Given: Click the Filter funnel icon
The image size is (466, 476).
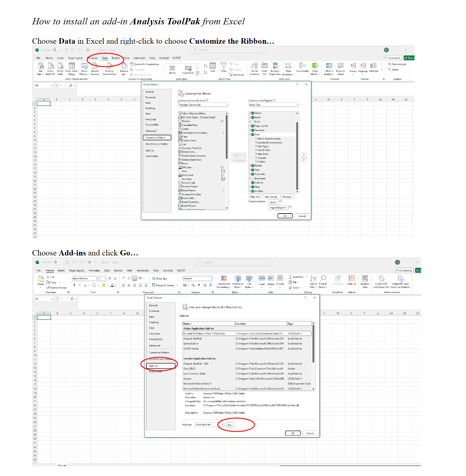Looking at the screenshot, I should coord(224,67).
